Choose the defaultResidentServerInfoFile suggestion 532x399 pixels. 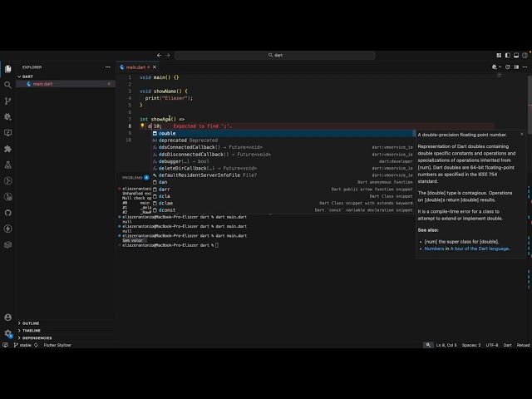(x=283, y=175)
